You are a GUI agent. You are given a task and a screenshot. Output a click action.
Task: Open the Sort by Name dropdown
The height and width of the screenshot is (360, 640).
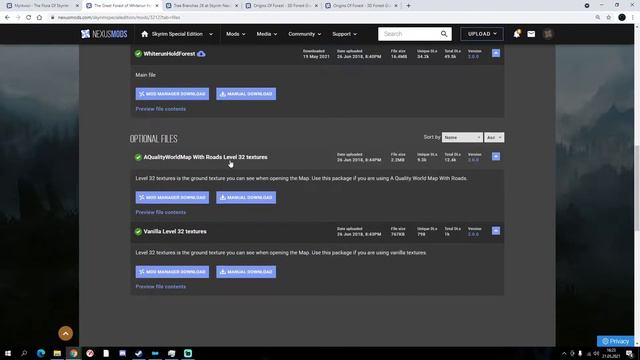click(x=462, y=138)
